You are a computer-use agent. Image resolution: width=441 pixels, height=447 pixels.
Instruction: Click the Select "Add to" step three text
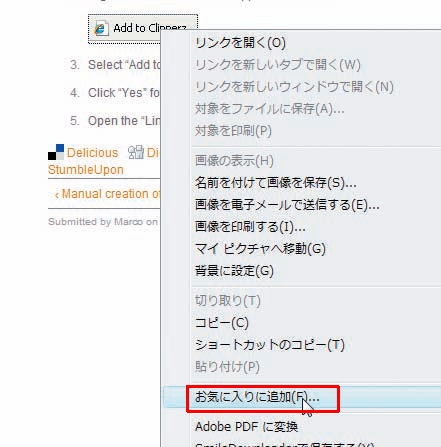click(x=124, y=65)
